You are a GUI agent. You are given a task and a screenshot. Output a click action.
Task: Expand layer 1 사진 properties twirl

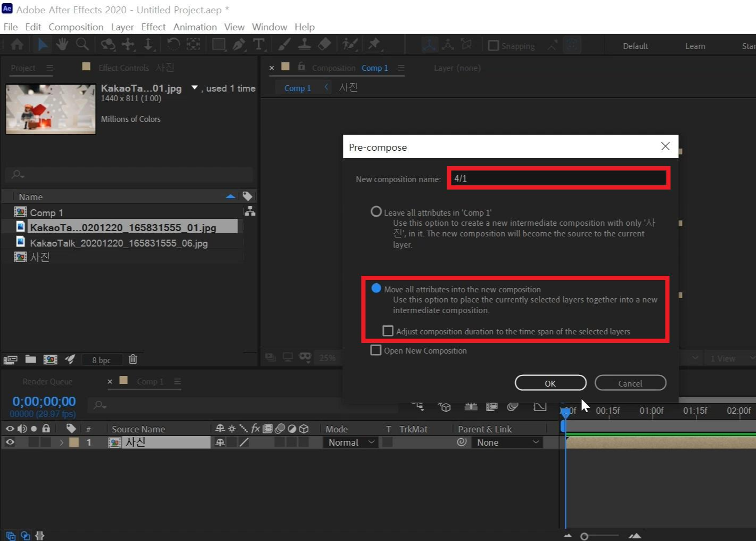point(61,442)
